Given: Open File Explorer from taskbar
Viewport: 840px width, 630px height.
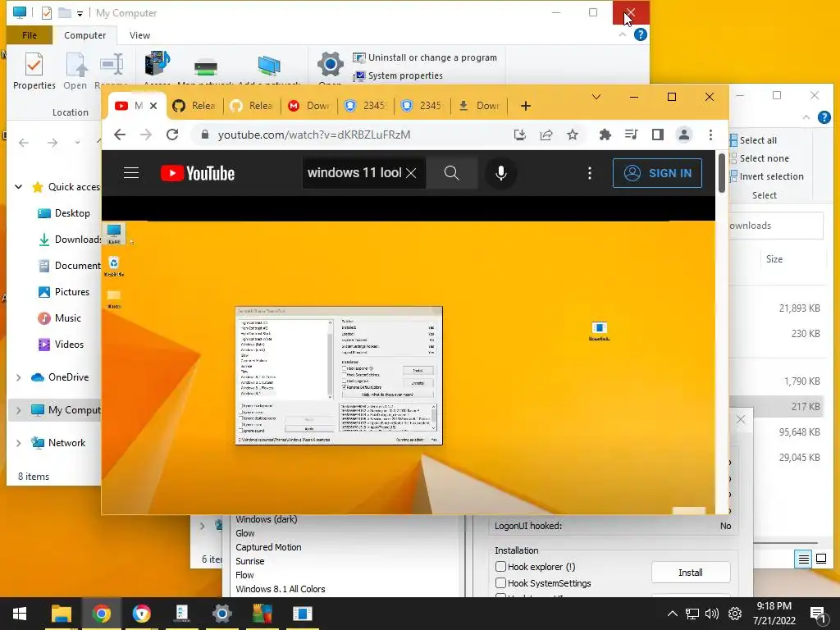Looking at the screenshot, I should (62, 614).
